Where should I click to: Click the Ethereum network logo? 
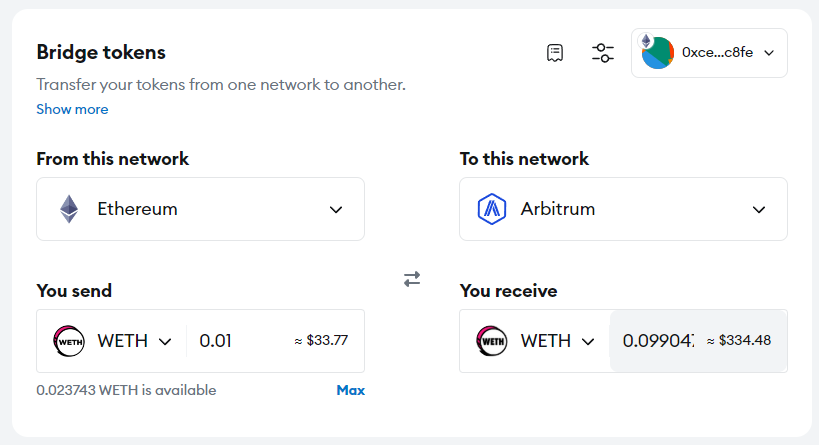click(69, 209)
